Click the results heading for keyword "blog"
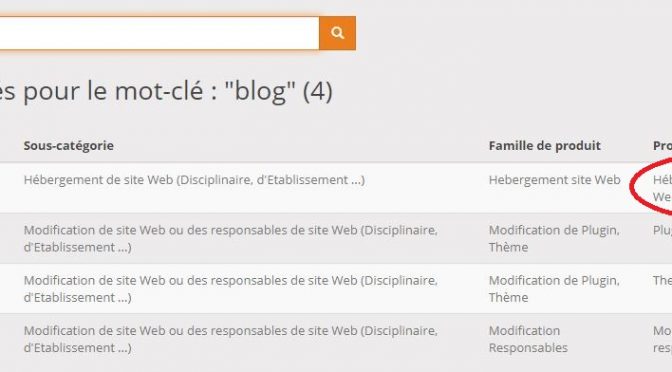Viewport: 672px width, 372px height. [166, 91]
